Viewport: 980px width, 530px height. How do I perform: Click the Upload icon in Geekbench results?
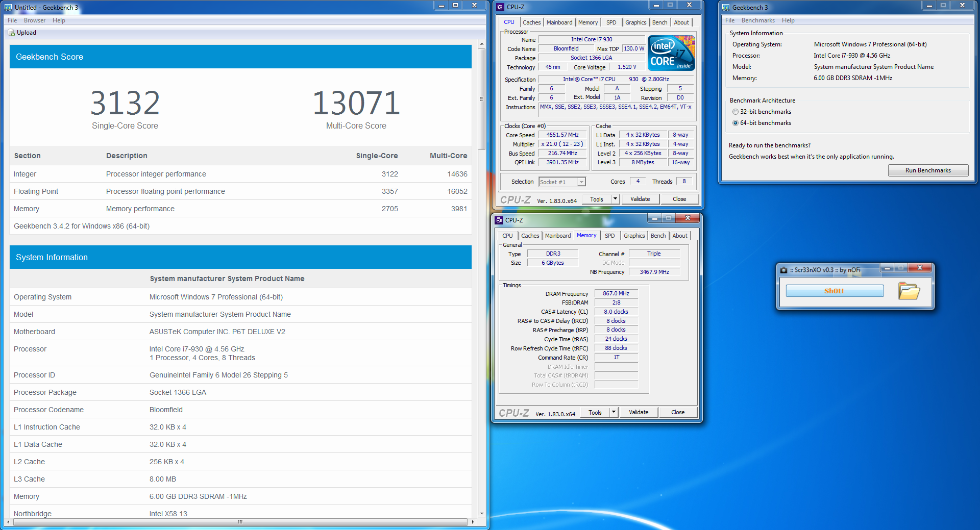click(x=11, y=33)
